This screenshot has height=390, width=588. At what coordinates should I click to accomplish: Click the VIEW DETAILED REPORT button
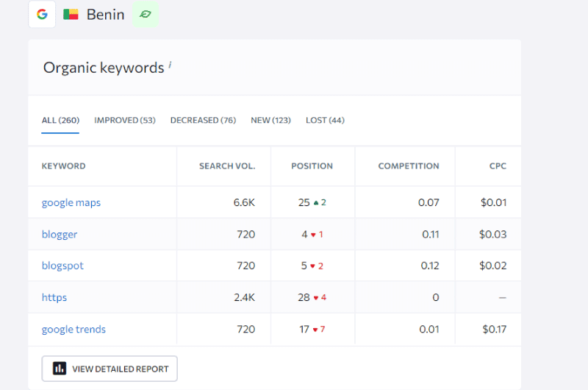click(x=110, y=369)
